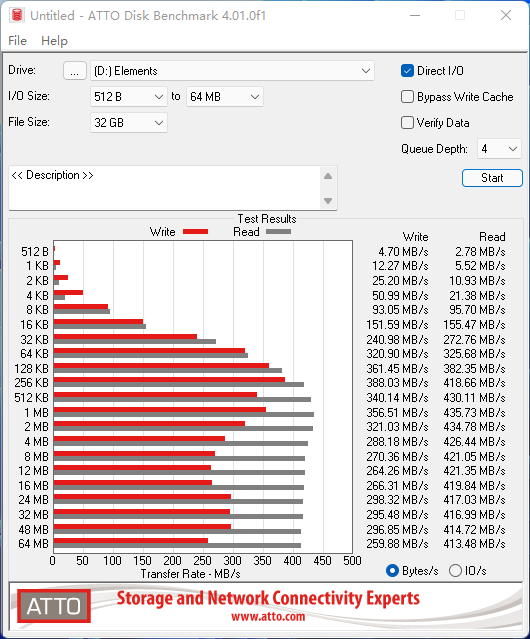
Task: Click the Storage and Network Connectivity Experts banner text
Action: (x=268, y=598)
